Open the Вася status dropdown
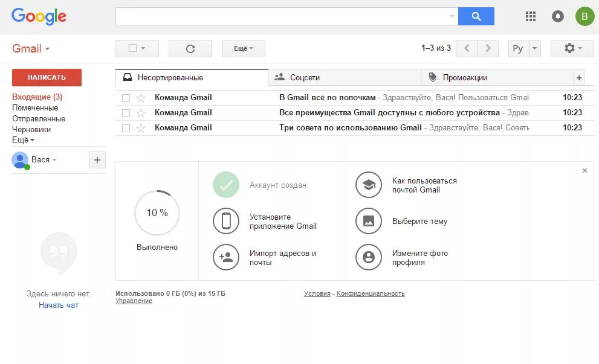This screenshot has height=364, width=599. tap(54, 160)
